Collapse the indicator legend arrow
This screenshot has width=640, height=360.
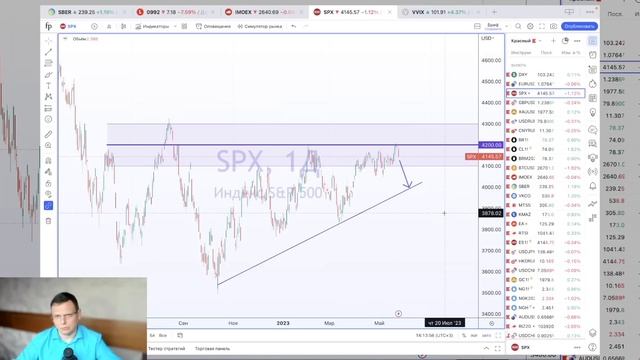coord(65,39)
